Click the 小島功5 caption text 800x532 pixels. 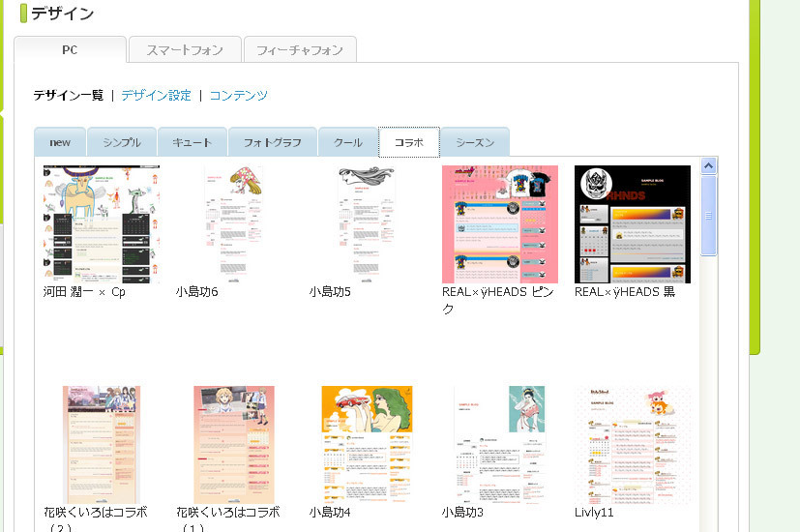tap(330, 292)
